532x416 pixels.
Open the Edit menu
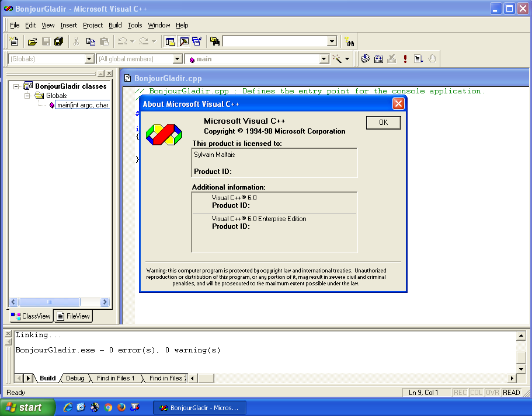click(x=30, y=25)
